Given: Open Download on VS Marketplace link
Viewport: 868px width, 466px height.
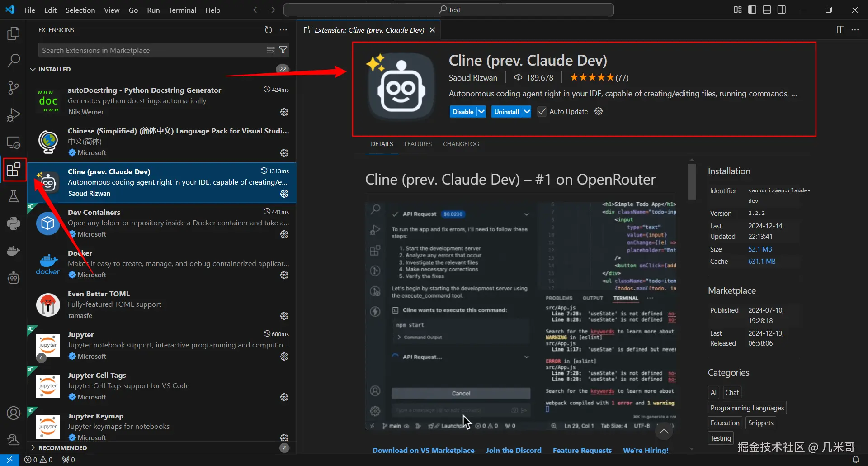Looking at the screenshot, I should [424, 450].
